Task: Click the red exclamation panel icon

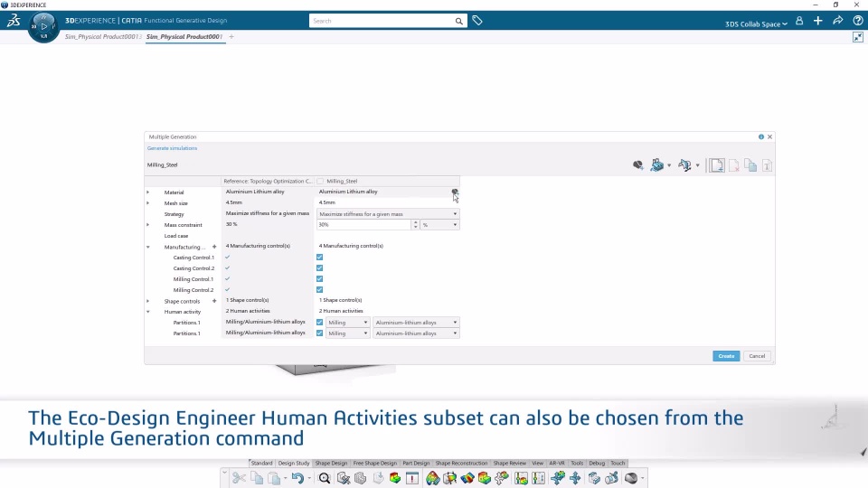Action: point(412,478)
